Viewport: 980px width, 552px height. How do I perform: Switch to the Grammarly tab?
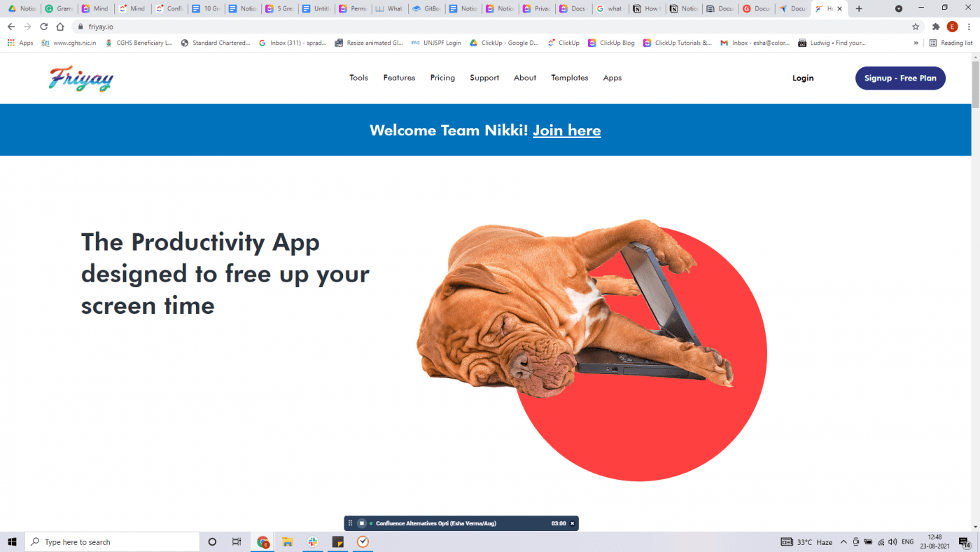click(59, 9)
